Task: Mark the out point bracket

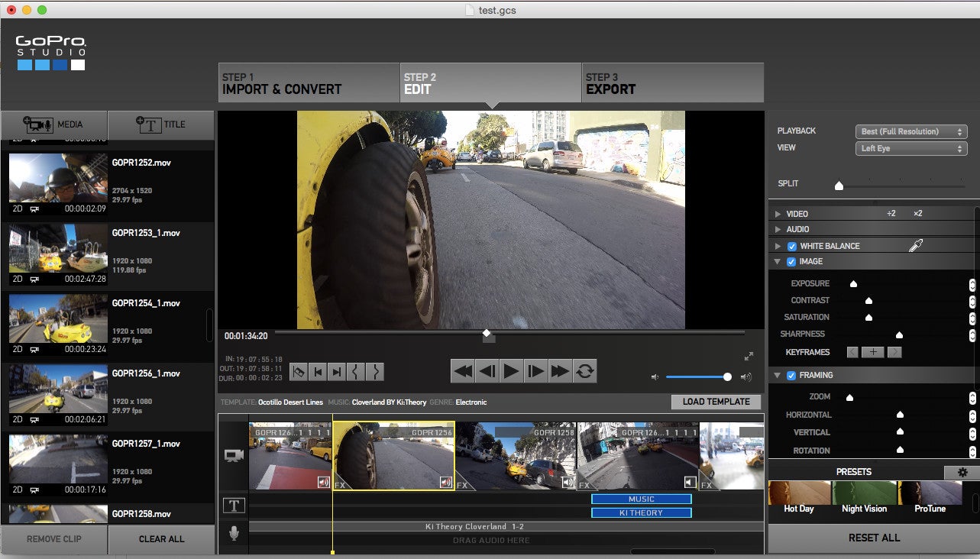Action: coord(375,372)
